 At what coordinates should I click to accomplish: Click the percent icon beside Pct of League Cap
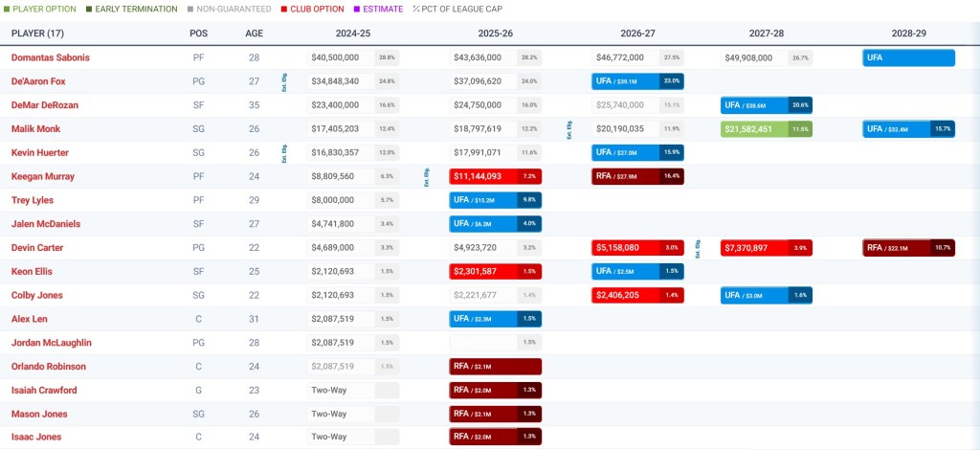415,9
